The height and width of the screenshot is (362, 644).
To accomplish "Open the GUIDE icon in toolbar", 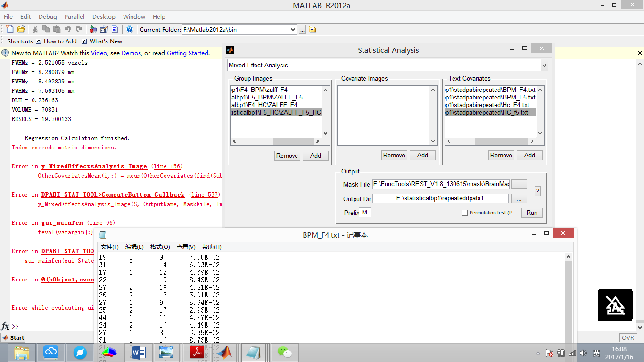I will [104, 29].
